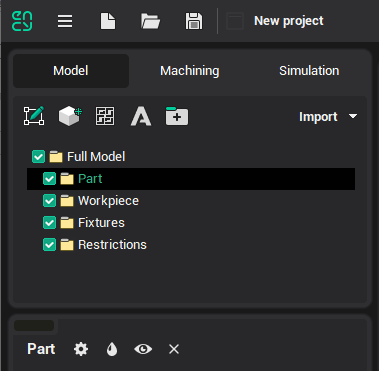379x371 pixels.
Task: Select the Full Model tree node
Action: tap(96, 157)
